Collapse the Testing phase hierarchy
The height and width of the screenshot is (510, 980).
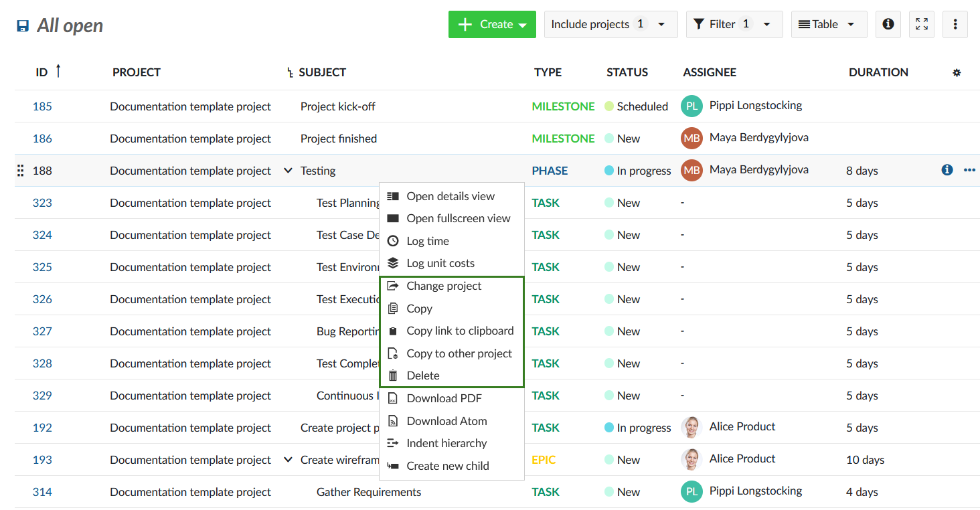click(288, 171)
